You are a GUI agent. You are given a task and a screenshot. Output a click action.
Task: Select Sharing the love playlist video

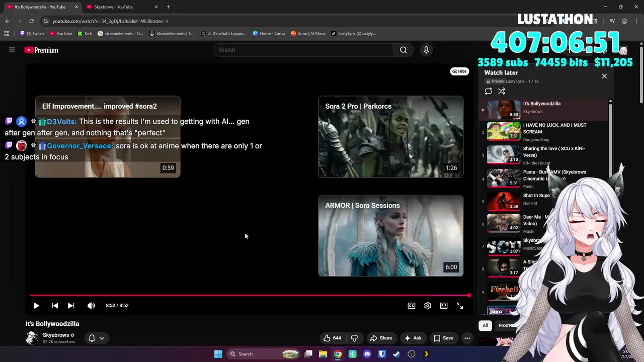point(544,155)
